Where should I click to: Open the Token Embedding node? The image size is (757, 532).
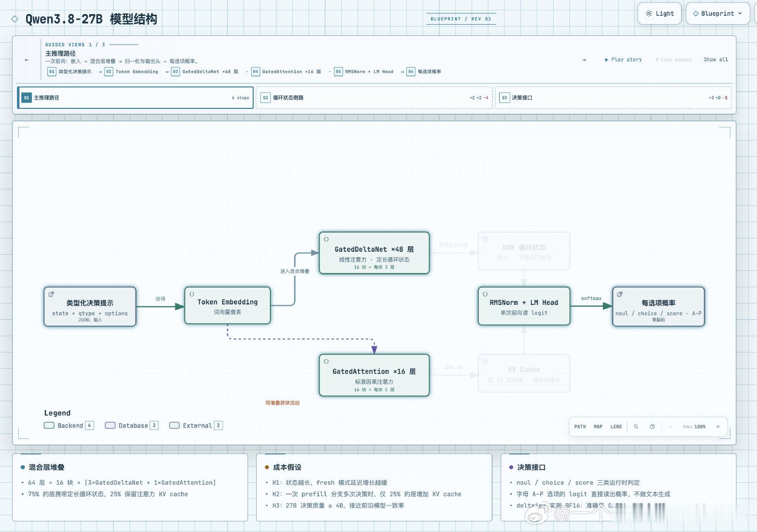click(228, 305)
